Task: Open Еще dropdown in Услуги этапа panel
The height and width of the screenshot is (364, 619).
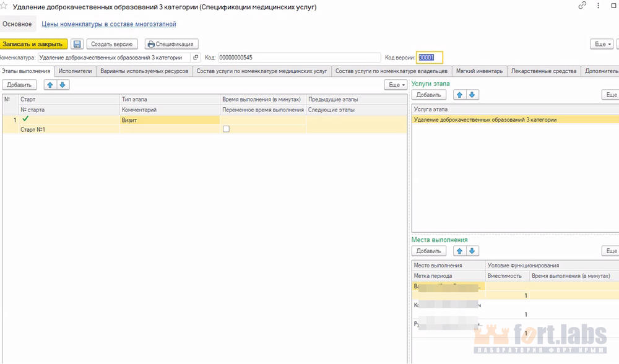Action: (x=611, y=95)
